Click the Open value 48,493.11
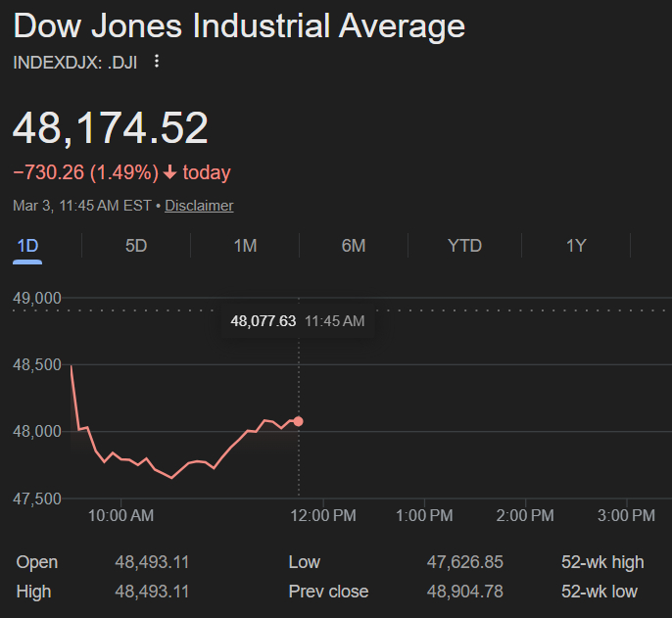The image size is (672, 618). (x=152, y=562)
